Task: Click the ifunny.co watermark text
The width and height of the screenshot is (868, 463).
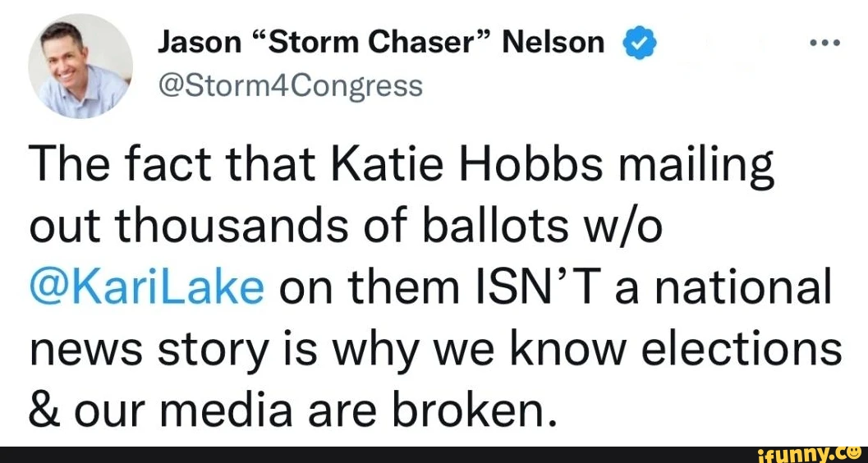Action: (808, 455)
